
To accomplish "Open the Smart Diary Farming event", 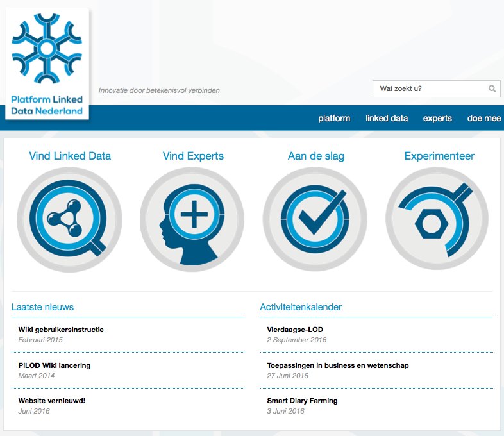I will coord(302,401).
